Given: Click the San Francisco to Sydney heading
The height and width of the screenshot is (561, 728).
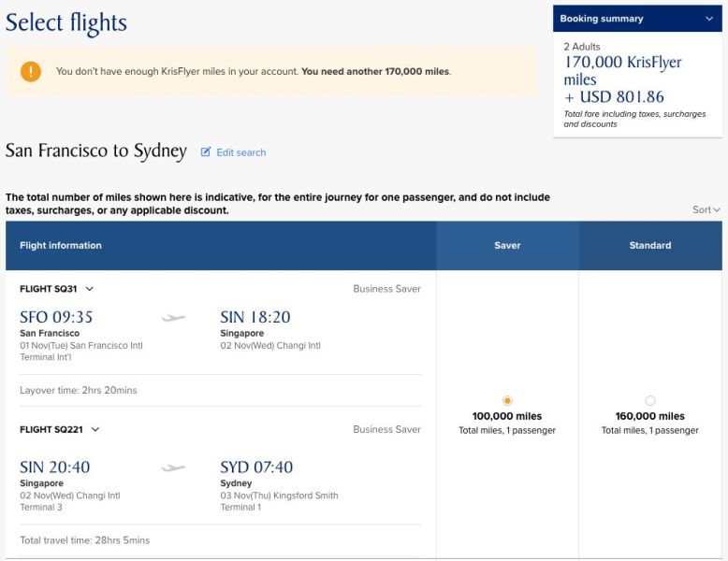Looking at the screenshot, I should [96, 151].
